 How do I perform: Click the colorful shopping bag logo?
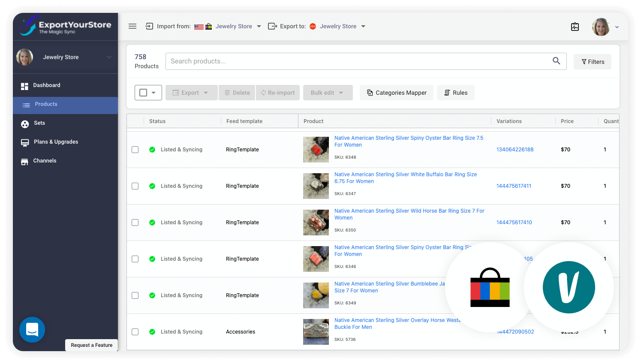tap(490, 287)
